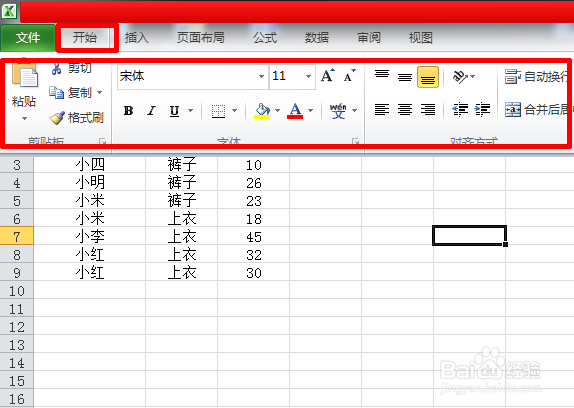Viewport: 574px width, 408px height.
Task: Click the 小米 cell in row 6
Action: point(90,218)
